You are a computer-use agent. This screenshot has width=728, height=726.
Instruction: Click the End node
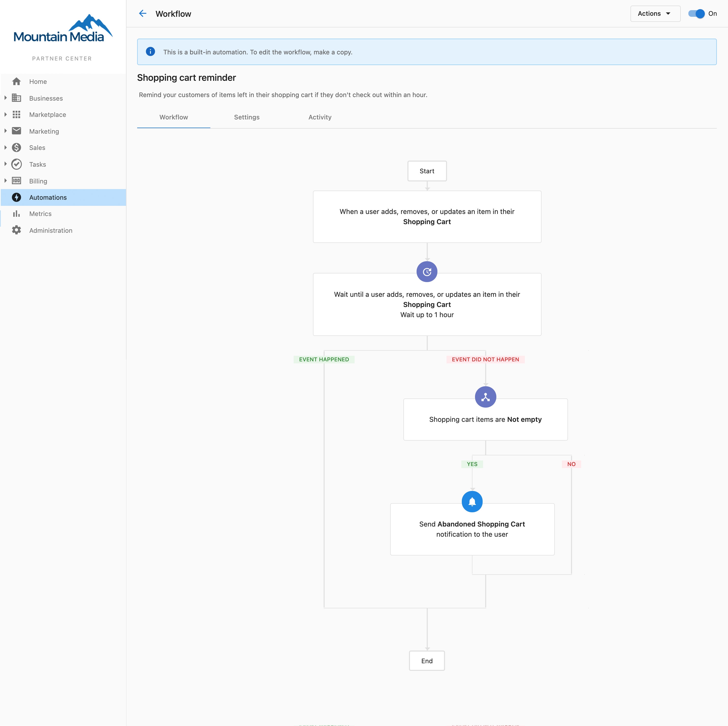[x=427, y=661]
